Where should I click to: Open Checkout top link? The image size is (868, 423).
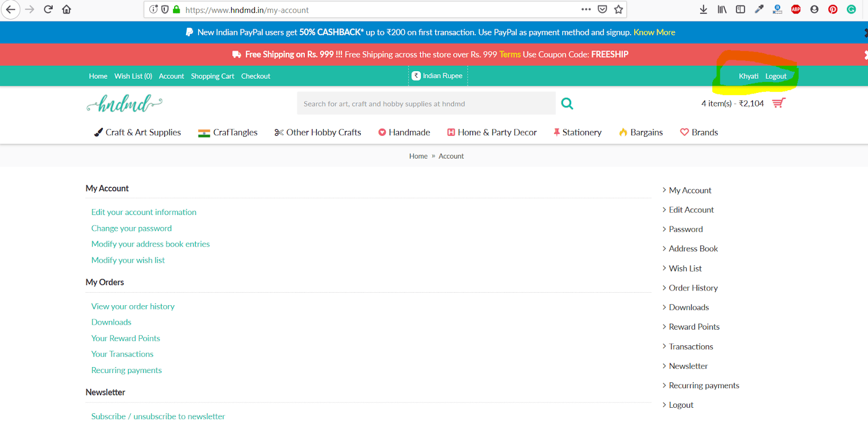(256, 77)
